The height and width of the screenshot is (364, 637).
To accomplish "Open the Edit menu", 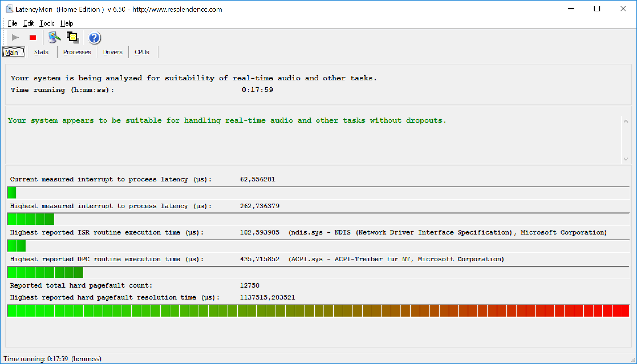I will (x=28, y=23).
